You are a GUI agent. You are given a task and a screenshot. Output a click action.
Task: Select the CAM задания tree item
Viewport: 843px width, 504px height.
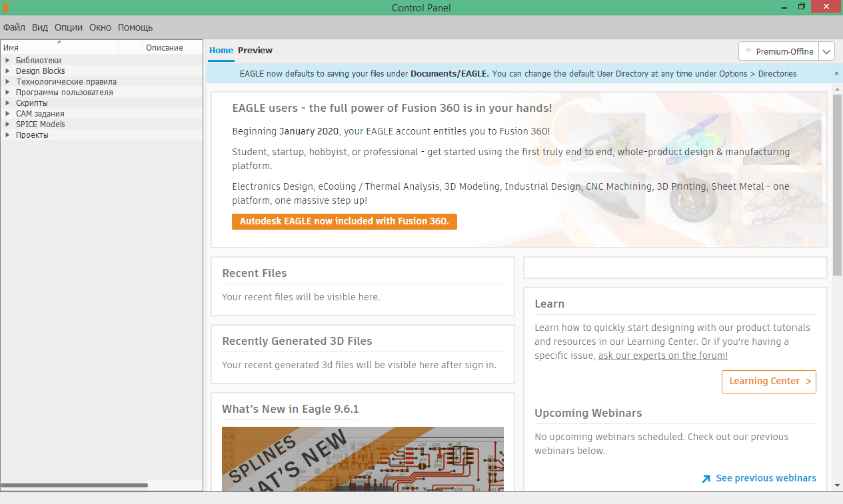(x=40, y=114)
